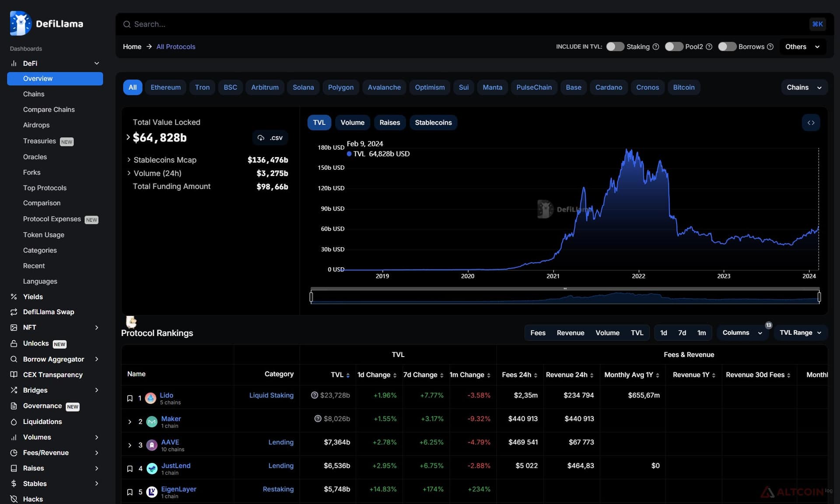840x504 pixels.
Task: Sort table by TVL column header
Action: [x=340, y=375]
